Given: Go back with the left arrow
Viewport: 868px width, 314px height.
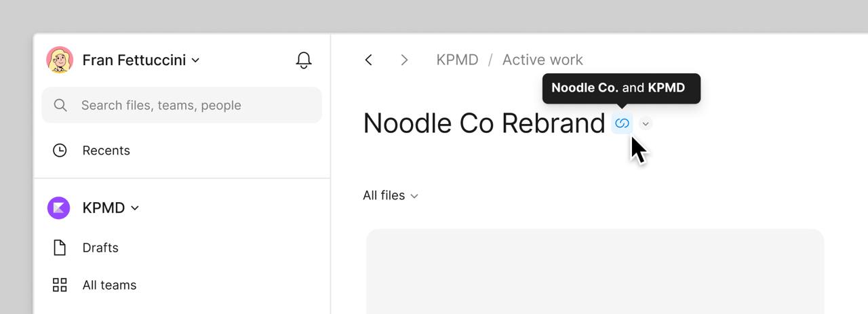Looking at the screenshot, I should pos(369,60).
